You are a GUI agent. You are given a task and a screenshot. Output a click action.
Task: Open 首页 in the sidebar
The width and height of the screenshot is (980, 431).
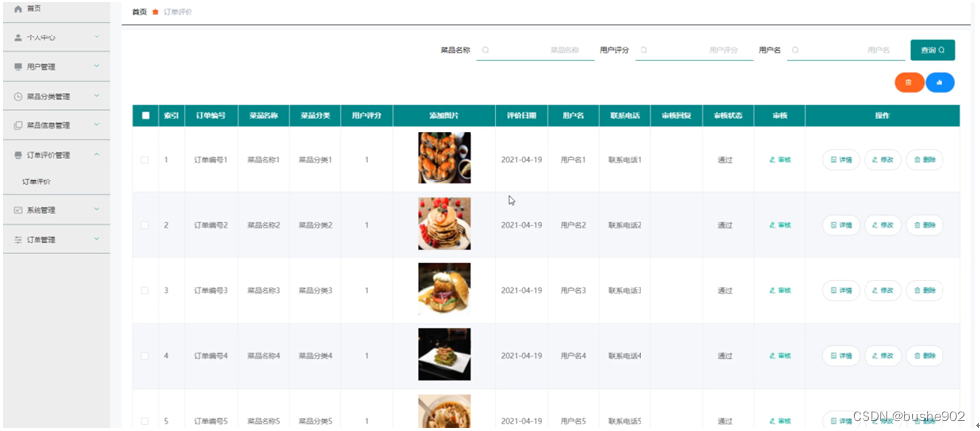(x=56, y=10)
